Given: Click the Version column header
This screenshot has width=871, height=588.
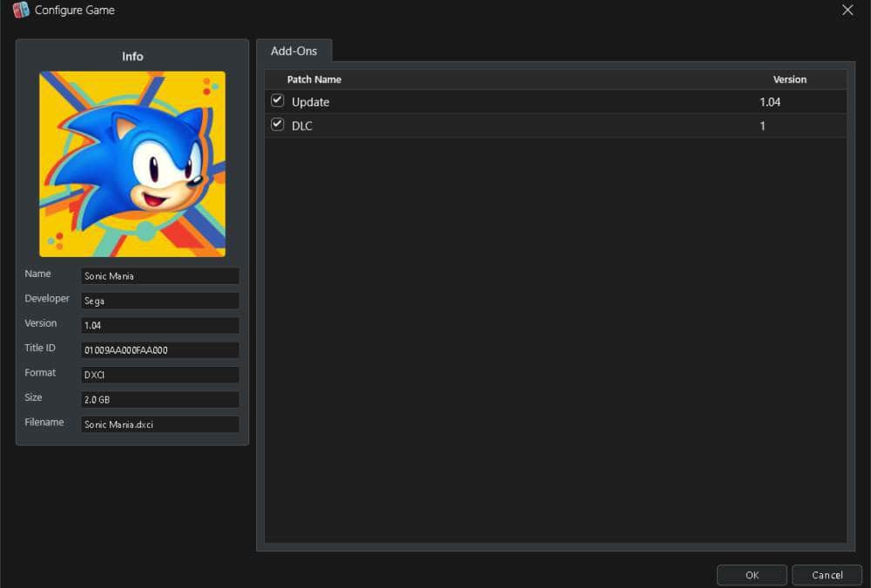Looking at the screenshot, I should click(x=789, y=79).
